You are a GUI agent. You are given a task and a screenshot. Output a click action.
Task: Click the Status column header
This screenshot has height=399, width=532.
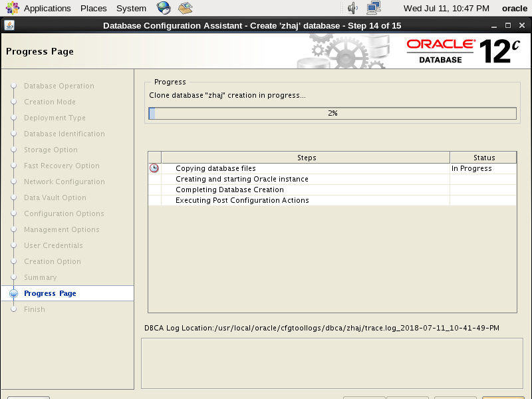(483, 158)
